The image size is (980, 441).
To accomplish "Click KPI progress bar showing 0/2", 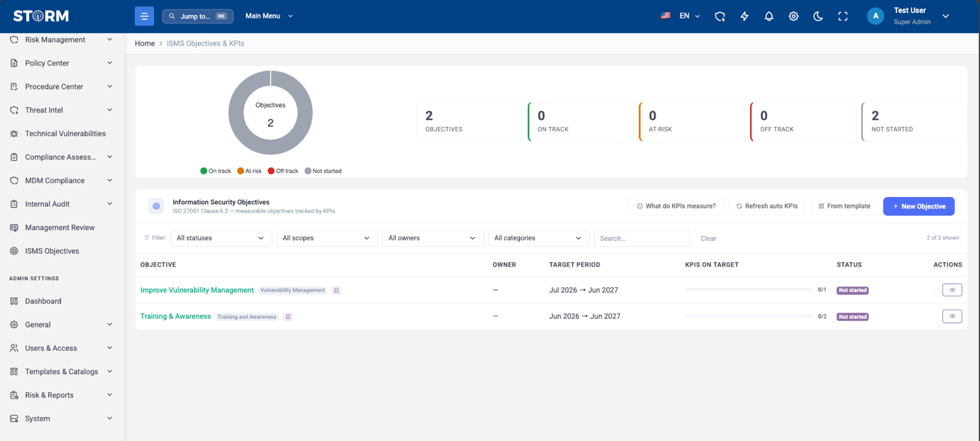I will coord(749,316).
